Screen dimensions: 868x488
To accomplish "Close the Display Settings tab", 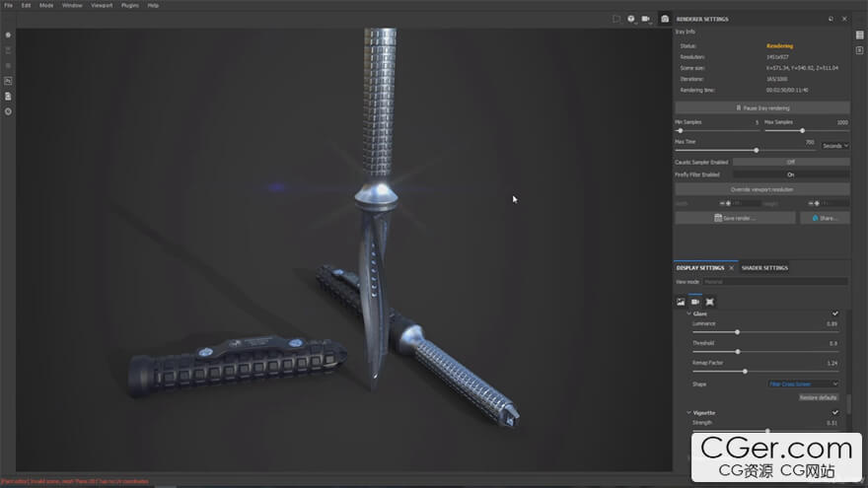I will [x=731, y=268].
